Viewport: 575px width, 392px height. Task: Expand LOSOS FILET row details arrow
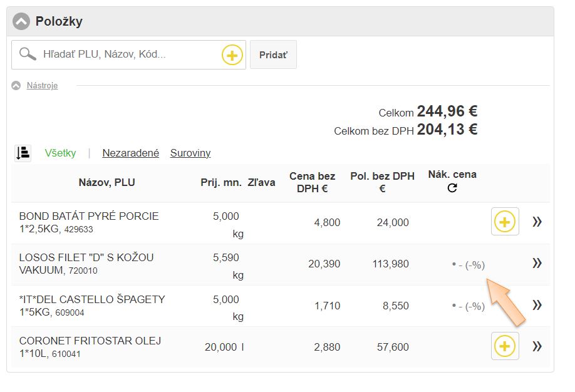pos(537,264)
